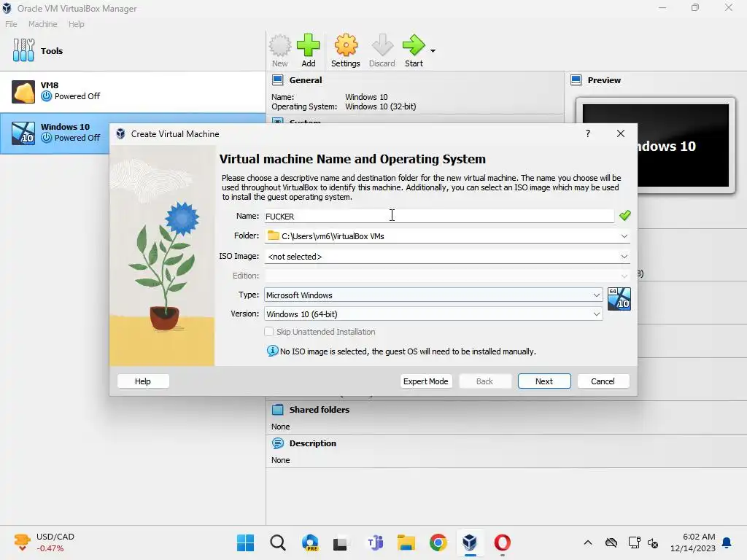Cancel the Create Virtual Machine dialog
This screenshot has width=747, height=560.
[x=603, y=381]
